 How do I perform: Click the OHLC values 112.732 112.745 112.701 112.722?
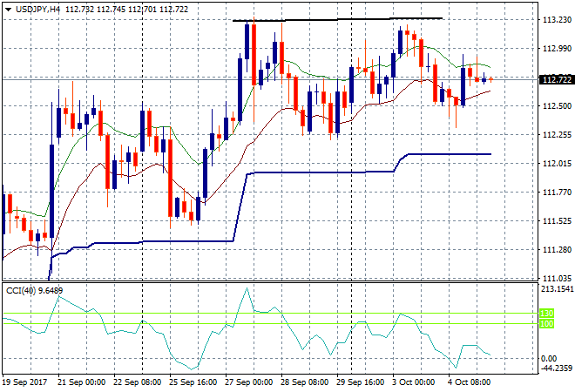pos(126,10)
